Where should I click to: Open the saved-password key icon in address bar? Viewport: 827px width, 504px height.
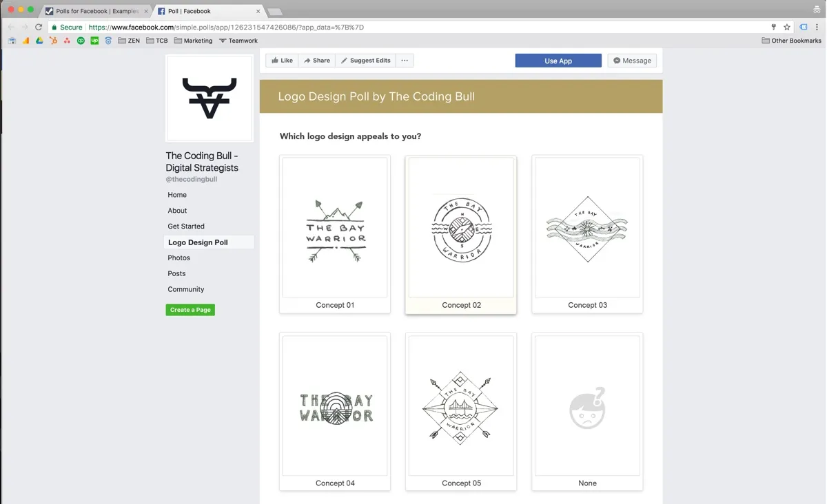pyautogui.click(x=774, y=28)
